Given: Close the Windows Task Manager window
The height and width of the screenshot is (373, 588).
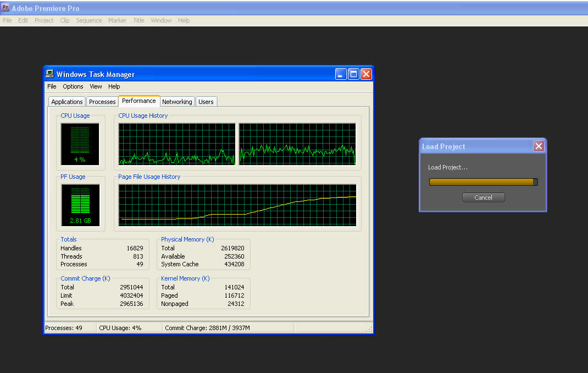Looking at the screenshot, I should [x=366, y=74].
